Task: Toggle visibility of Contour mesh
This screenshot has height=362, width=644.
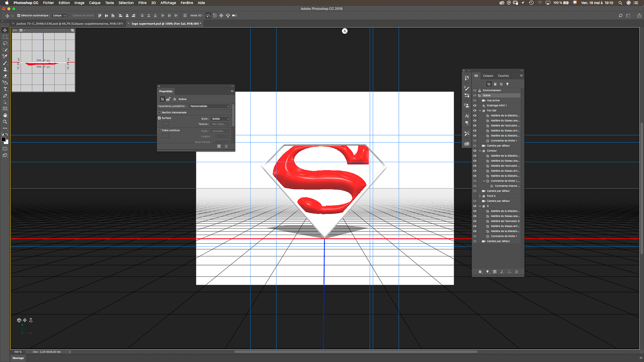Action: pos(475,151)
